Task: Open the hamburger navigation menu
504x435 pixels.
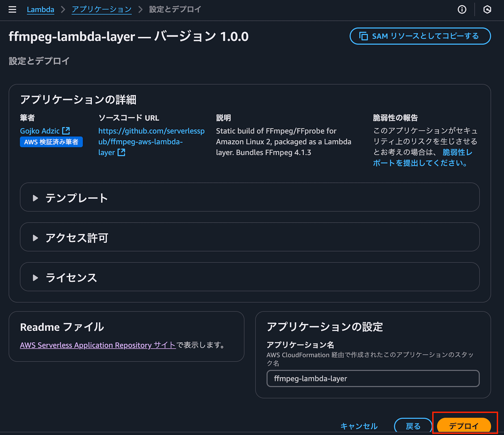Action: pos(12,10)
